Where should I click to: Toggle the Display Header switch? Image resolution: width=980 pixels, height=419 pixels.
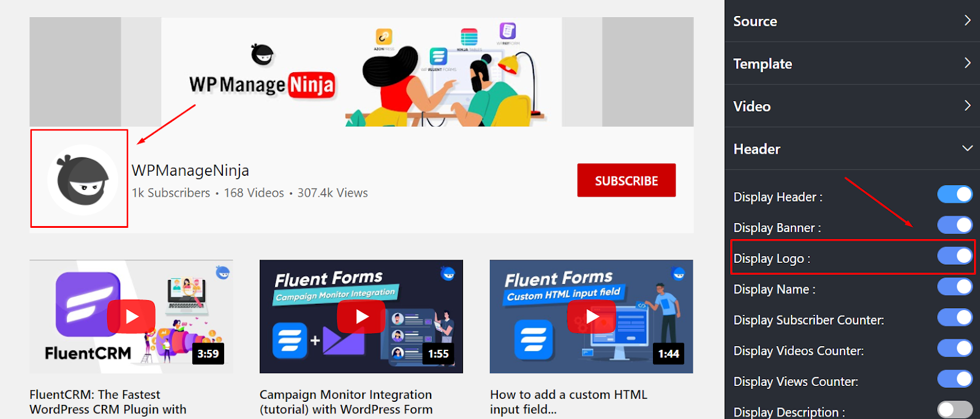955,195
